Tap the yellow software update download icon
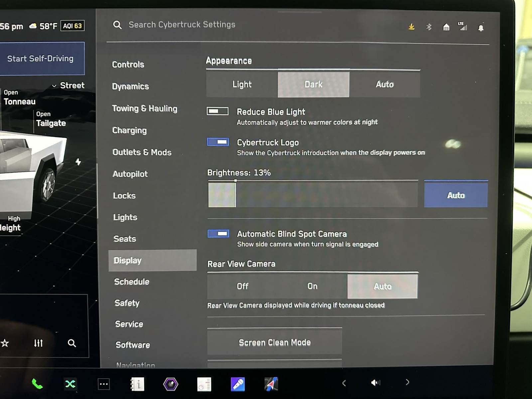 (411, 27)
